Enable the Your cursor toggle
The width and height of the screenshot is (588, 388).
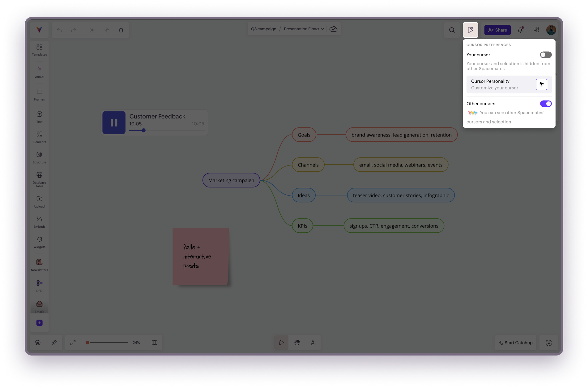pos(546,55)
